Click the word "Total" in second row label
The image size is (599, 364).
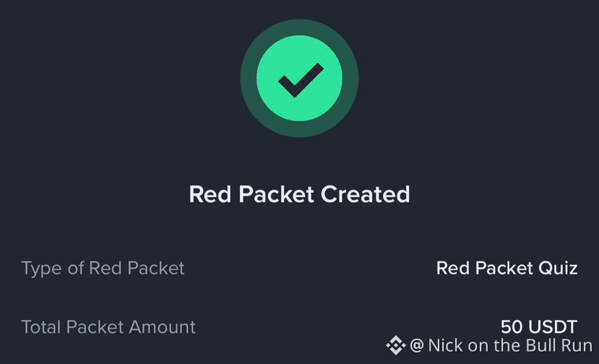(x=42, y=326)
